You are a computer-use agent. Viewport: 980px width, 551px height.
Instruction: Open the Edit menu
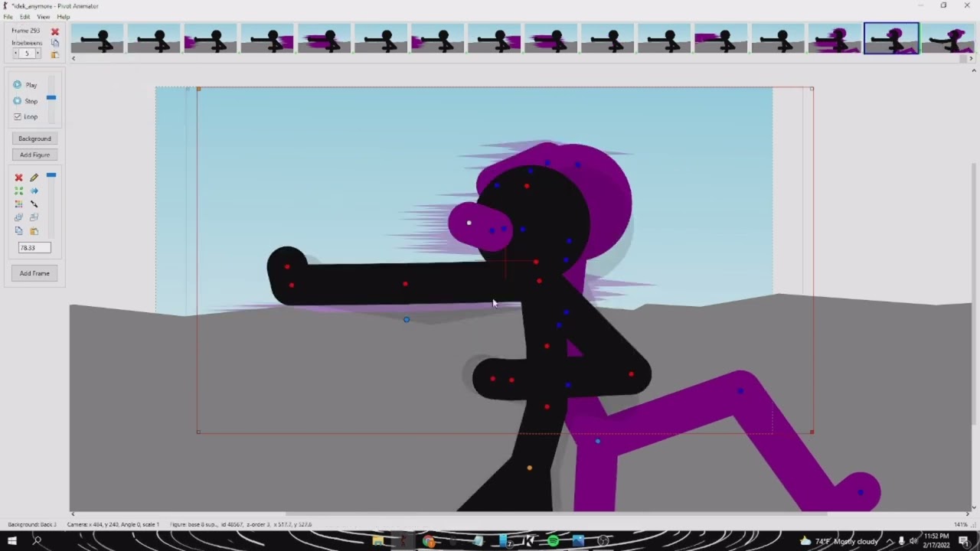25,17
